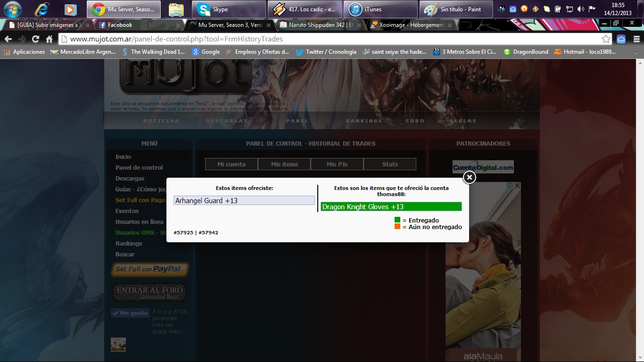The width and height of the screenshot is (644, 362).
Task: Click the browser home icon
Action: tap(49, 39)
